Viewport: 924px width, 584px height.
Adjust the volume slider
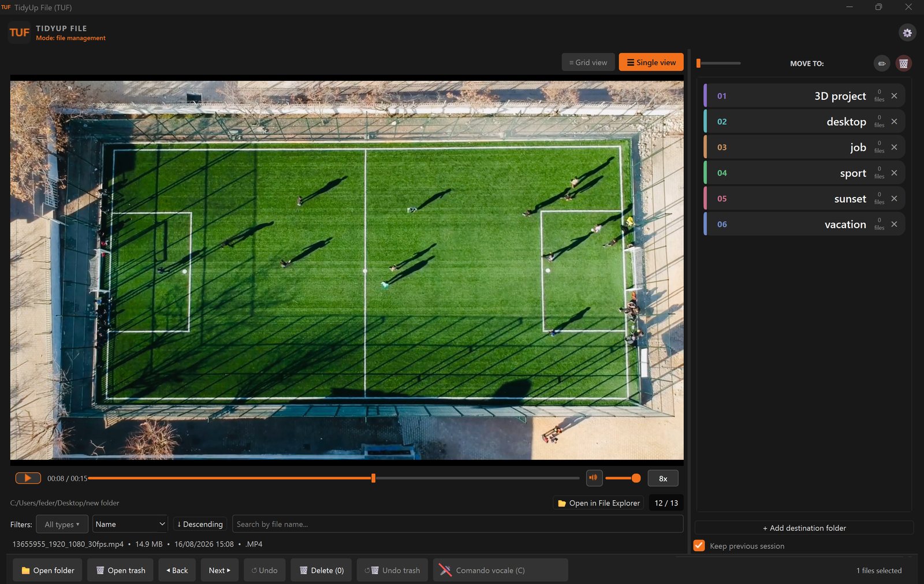coord(623,478)
